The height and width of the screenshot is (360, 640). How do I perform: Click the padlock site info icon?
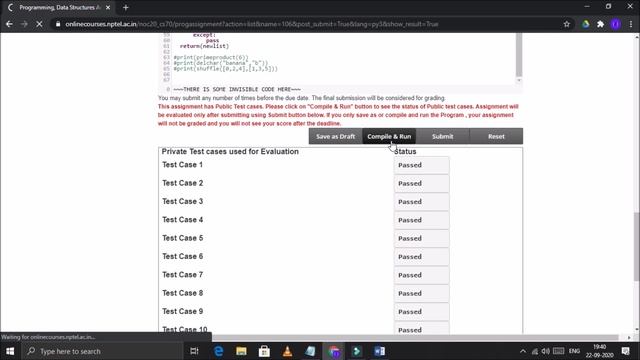pos(58,24)
